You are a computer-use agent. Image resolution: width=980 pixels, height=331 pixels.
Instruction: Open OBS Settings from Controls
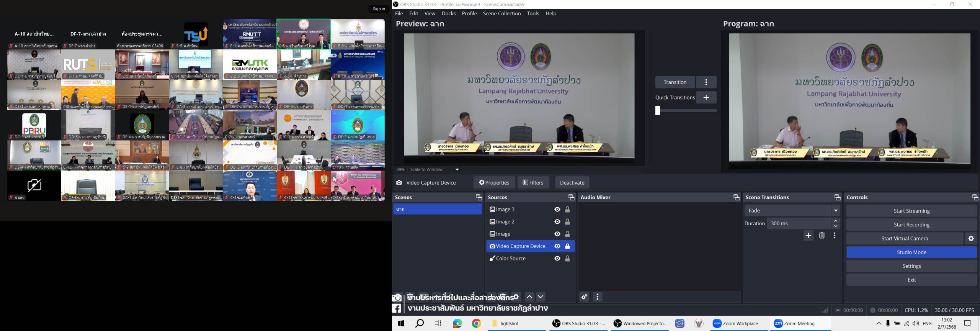tap(911, 266)
